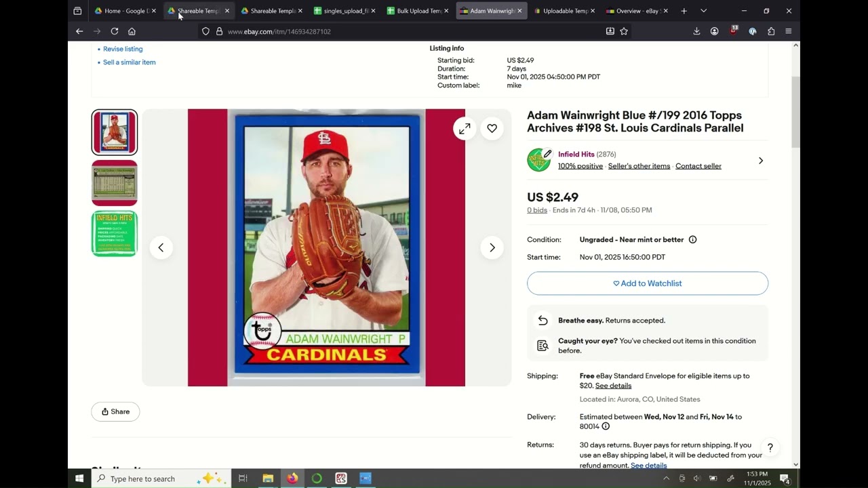Screen dimensions: 868x488
Task: Open the Firefox application menu
Action: pyautogui.click(x=788, y=31)
